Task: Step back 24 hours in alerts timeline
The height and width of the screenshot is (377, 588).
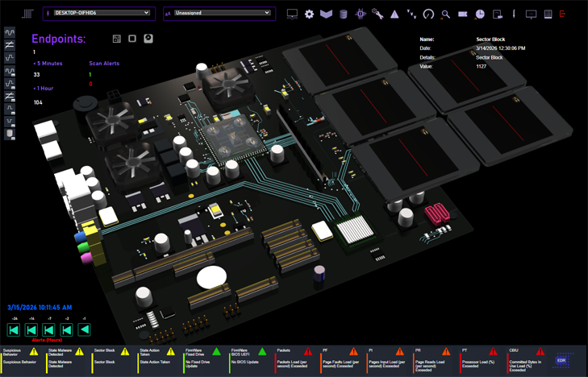Action: pos(14,329)
